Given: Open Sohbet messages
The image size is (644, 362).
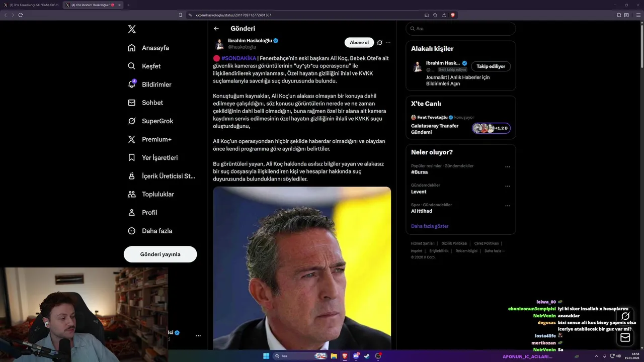Looking at the screenshot, I should click(145, 103).
